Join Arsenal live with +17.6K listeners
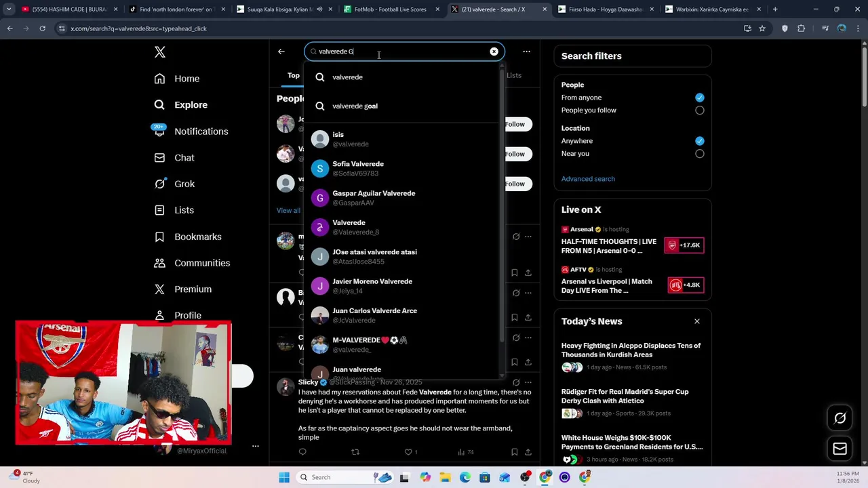 click(685, 245)
